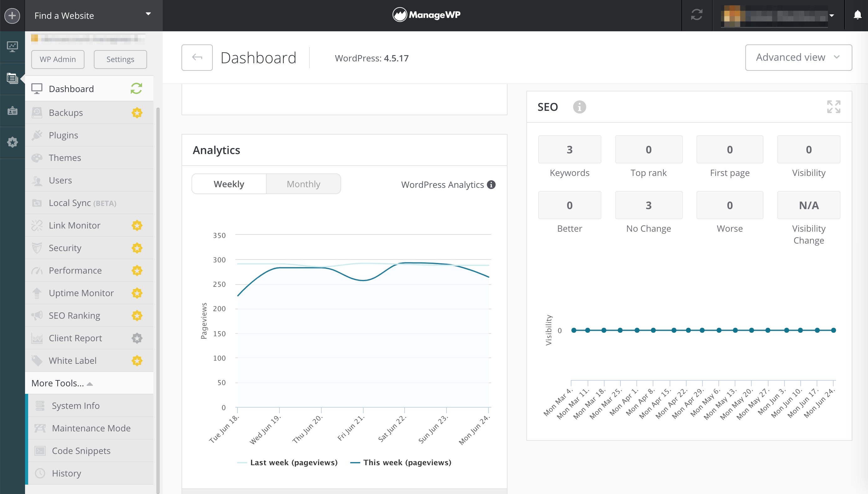This screenshot has width=868, height=494.
Task: Click the WordPress Analytics info icon
Action: (491, 185)
